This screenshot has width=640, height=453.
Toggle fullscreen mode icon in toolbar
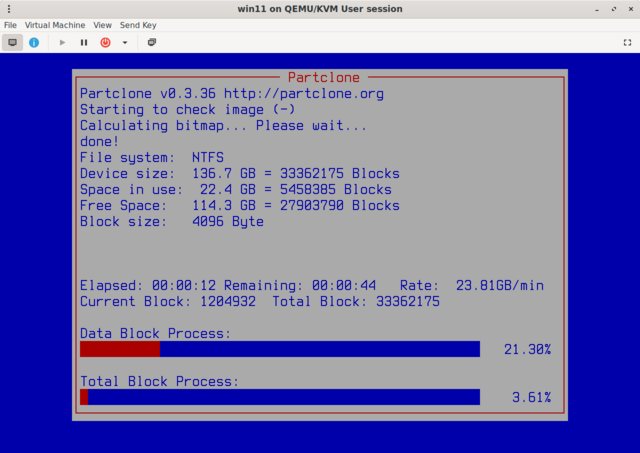pos(627,43)
